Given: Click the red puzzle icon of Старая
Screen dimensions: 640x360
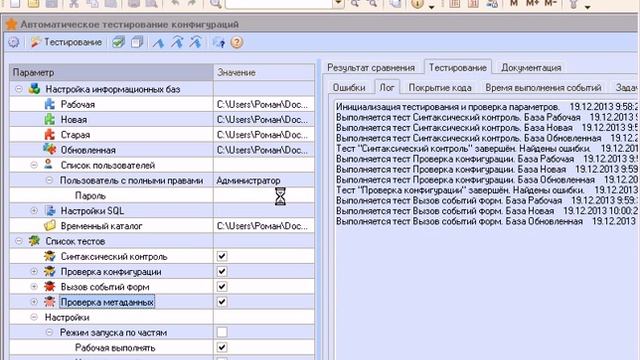Looking at the screenshot, I should click(x=49, y=134).
